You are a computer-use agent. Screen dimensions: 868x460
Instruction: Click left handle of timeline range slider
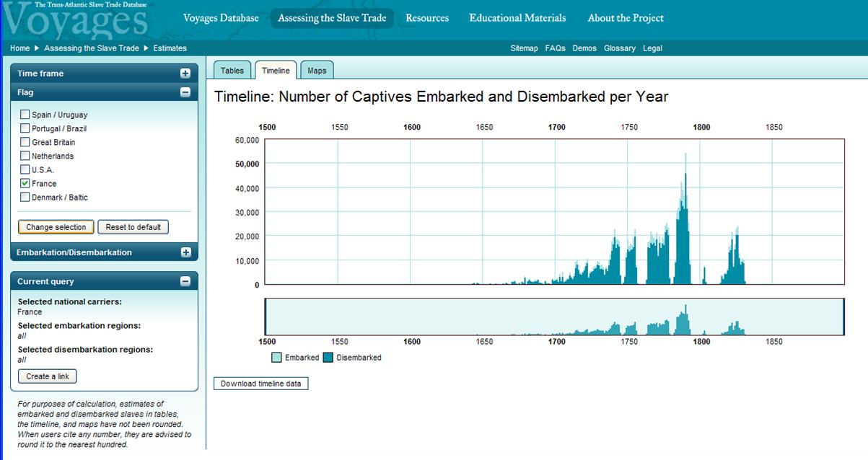coord(266,317)
